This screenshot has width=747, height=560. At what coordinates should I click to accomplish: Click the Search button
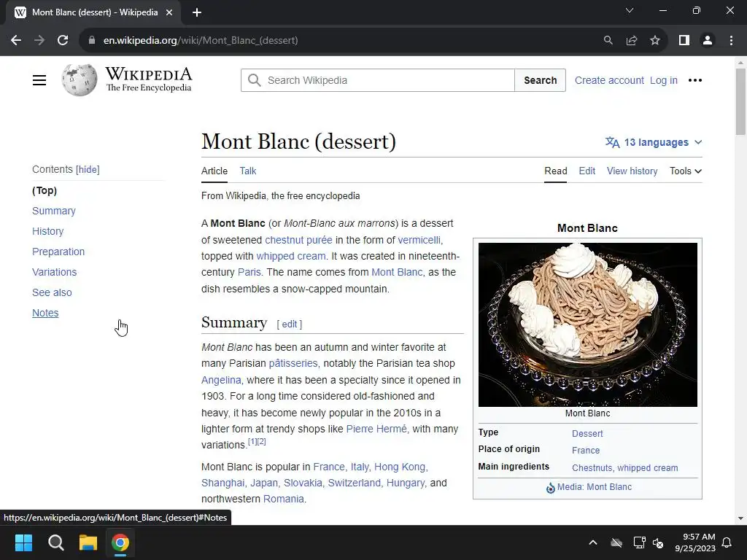(x=541, y=80)
